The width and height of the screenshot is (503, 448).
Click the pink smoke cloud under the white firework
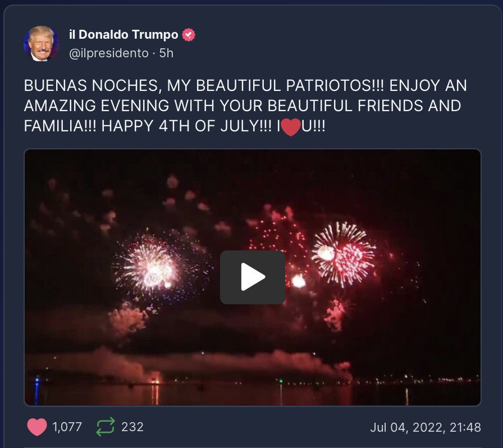click(127, 319)
